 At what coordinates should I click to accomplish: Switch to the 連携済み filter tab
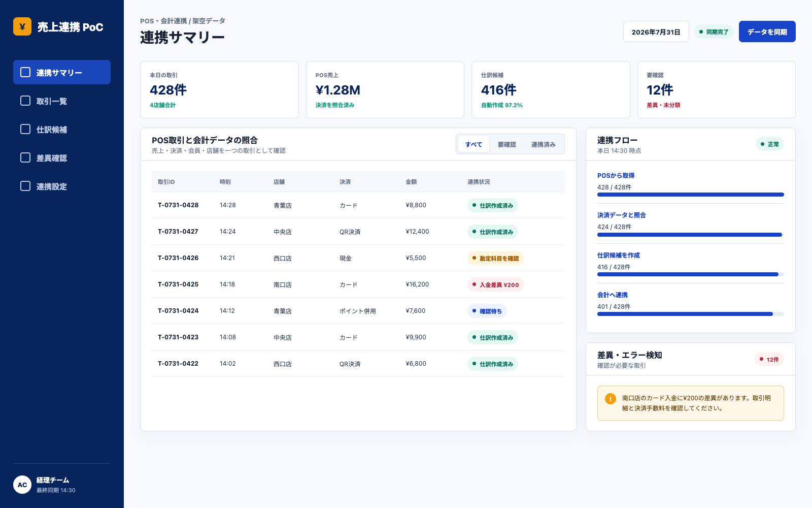pyautogui.click(x=544, y=144)
